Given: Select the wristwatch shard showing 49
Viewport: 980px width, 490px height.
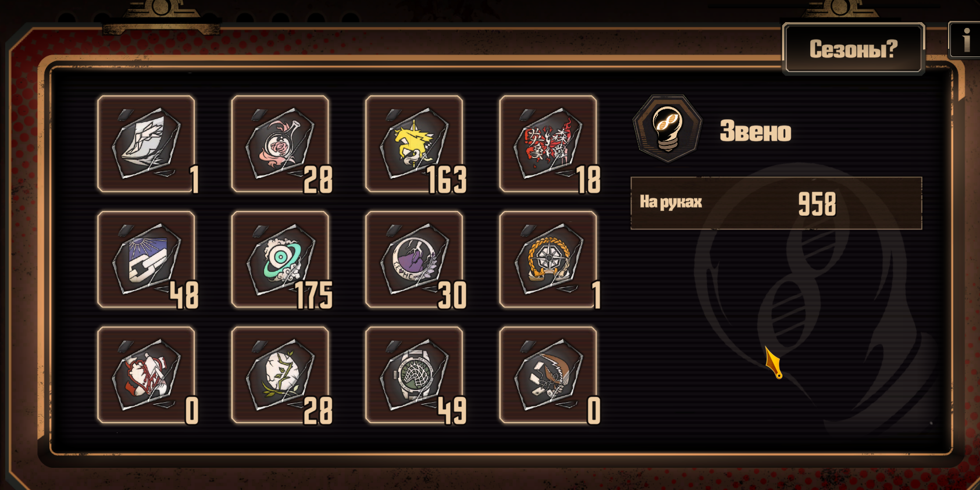Looking at the screenshot, I should point(414,375).
